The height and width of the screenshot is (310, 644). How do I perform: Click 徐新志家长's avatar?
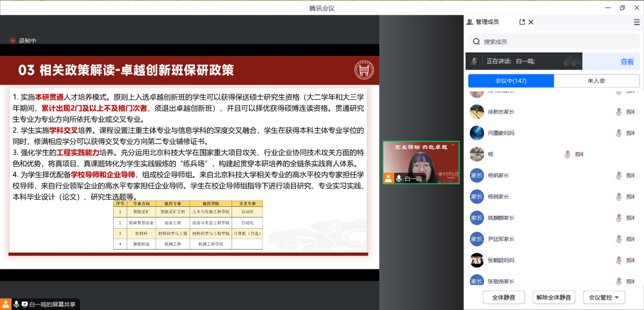(476, 112)
